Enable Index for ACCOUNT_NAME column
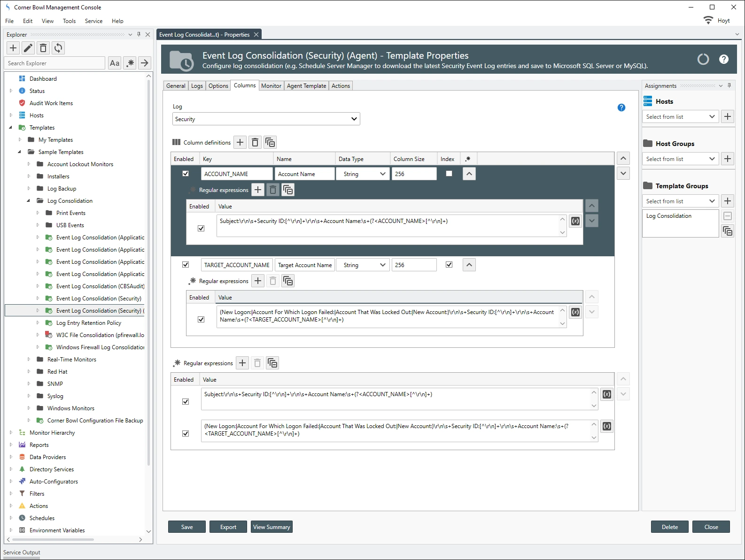The height and width of the screenshot is (560, 745). pyautogui.click(x=449, y=174)
